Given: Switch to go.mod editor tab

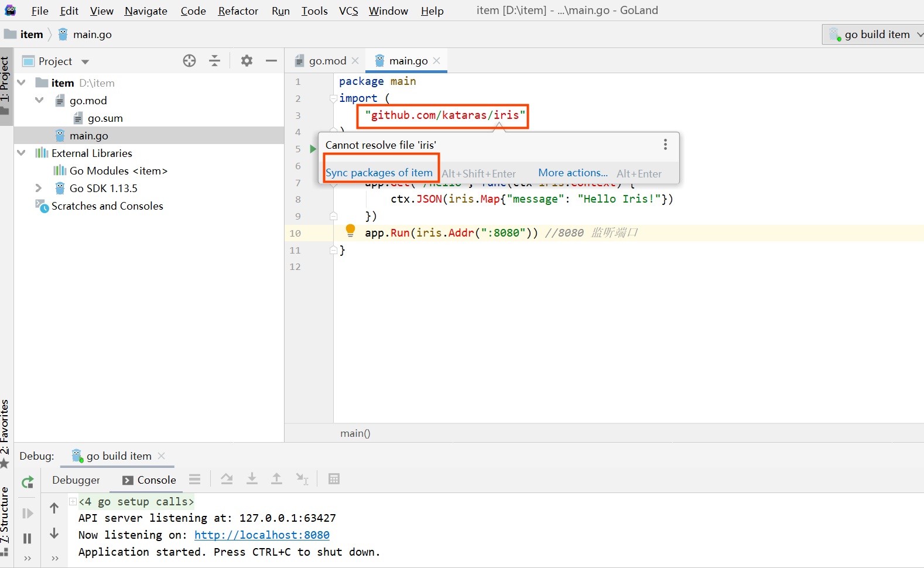Looking at the screenshot, I should (x=327, y=60).
